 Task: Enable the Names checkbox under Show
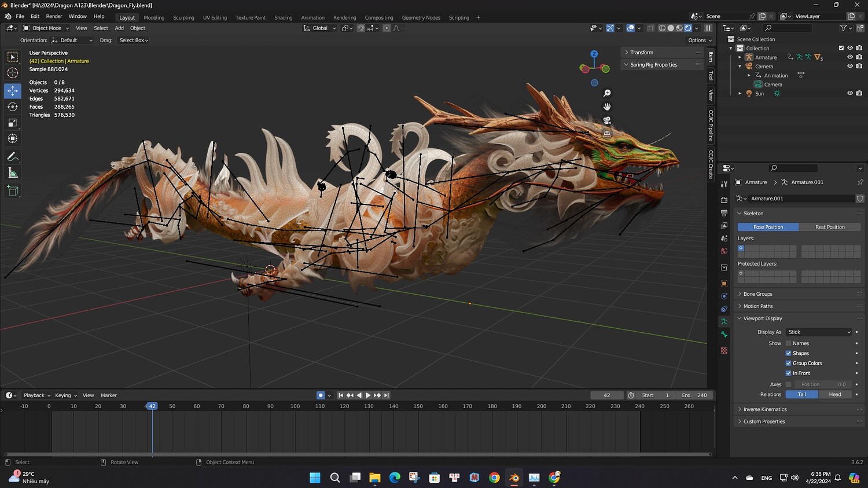pos(788,343)
